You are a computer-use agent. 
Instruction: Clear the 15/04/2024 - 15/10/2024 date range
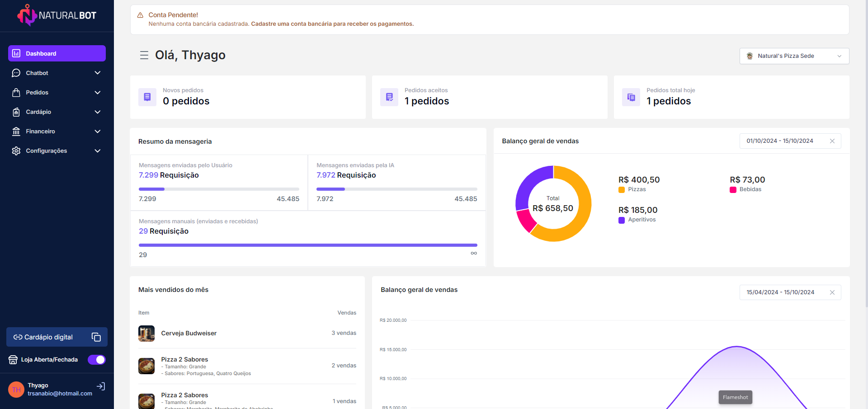point(832,292)
